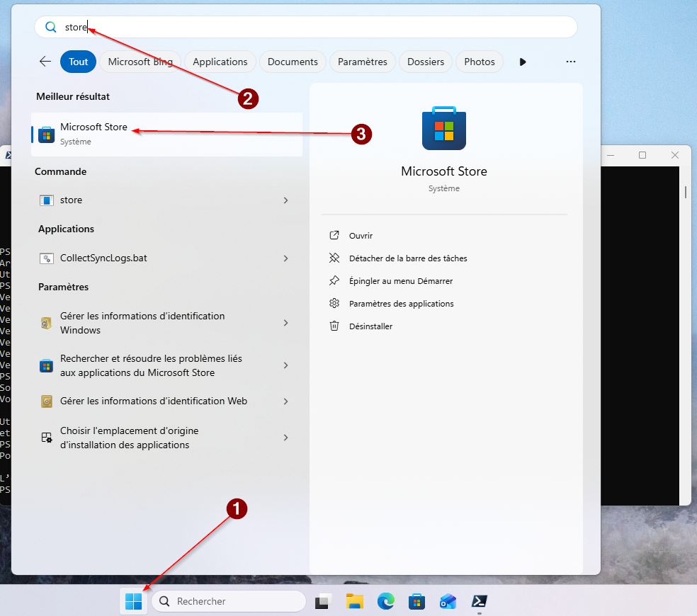The width and height of the screenshot is (697, 616).
Task: Switch to the Microsoft Bing filter
Action: point(140,62)
